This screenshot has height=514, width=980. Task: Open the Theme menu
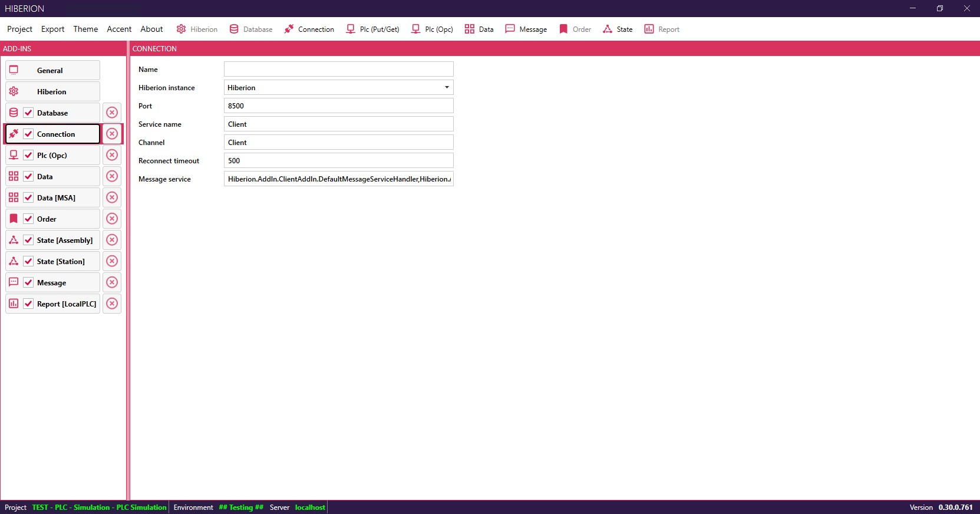click(85, 29)
